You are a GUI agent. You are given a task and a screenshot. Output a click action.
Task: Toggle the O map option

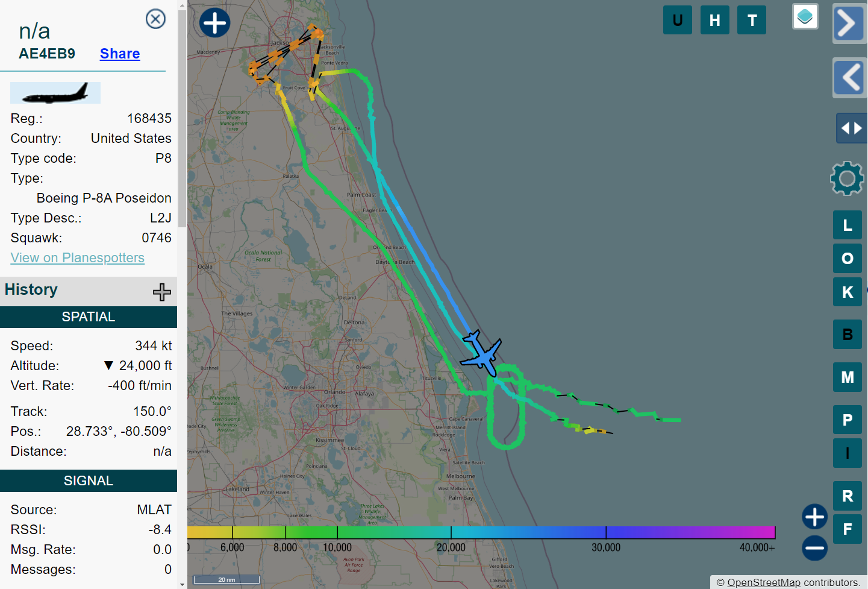point(848,259)
